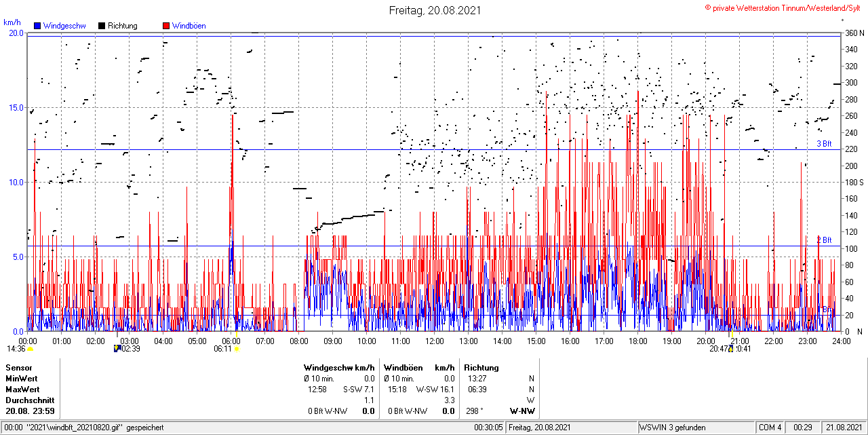
Task: Click the 20.08. 23:59 timestamp row header
Action: pyautogui.click(x=29, y=411)
